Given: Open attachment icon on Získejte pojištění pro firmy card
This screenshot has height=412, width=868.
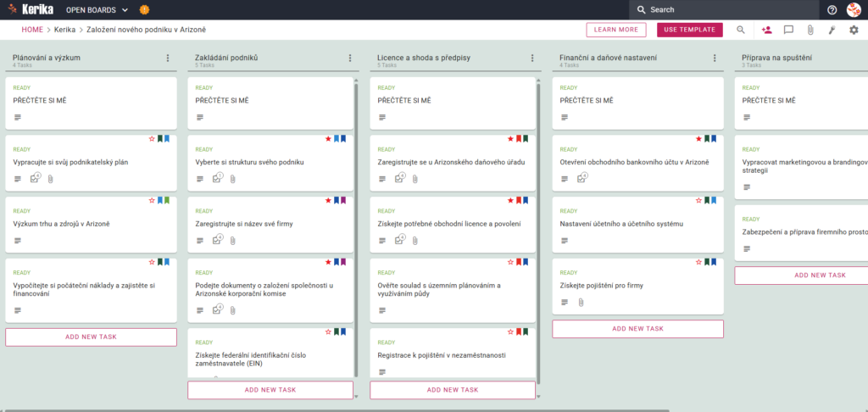Looking at the screenshot, I should point(581,303).
